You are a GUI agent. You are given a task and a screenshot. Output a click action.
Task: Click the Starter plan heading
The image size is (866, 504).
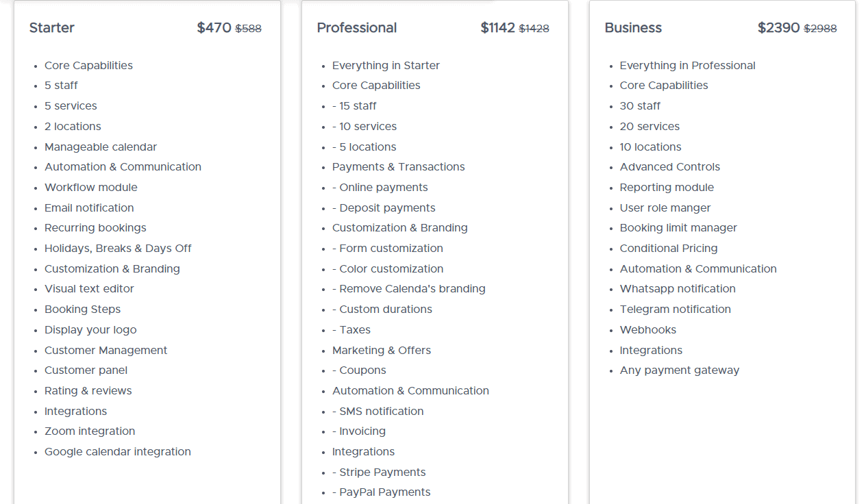[52, 28]
